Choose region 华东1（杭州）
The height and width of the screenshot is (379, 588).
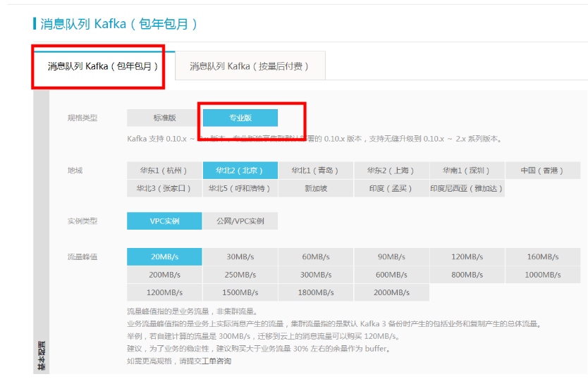(164, 170)
